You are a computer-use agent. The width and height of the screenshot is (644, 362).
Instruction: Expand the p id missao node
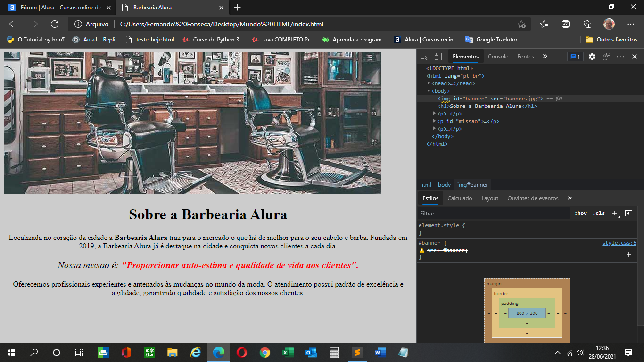(x=435, y=121)
